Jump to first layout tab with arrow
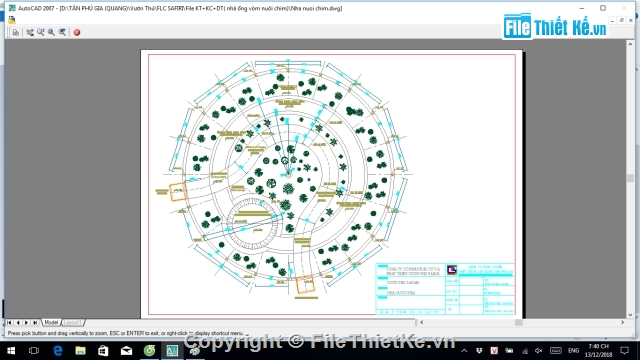This screenshot has height=360, width=640. pos(9,322)
